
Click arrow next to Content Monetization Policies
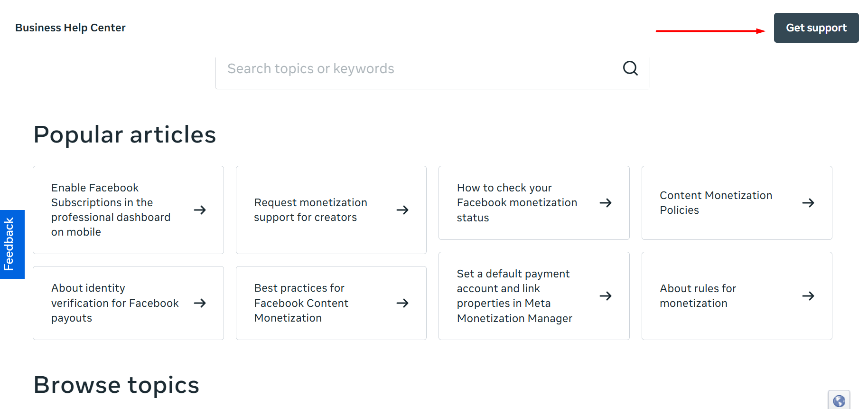tap(808, 203)
